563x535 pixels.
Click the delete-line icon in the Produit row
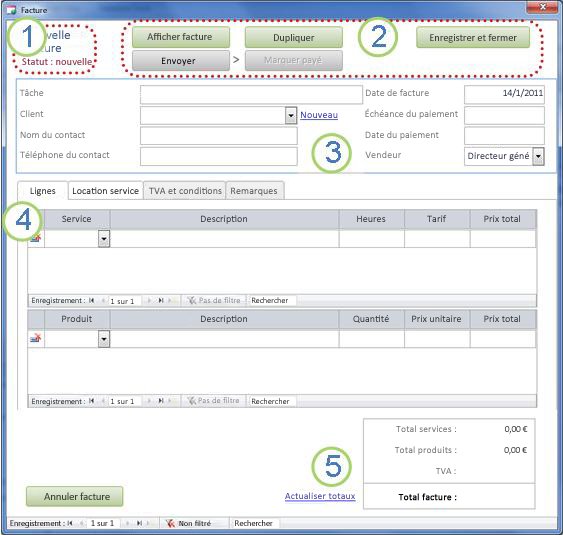pos(36,338)
